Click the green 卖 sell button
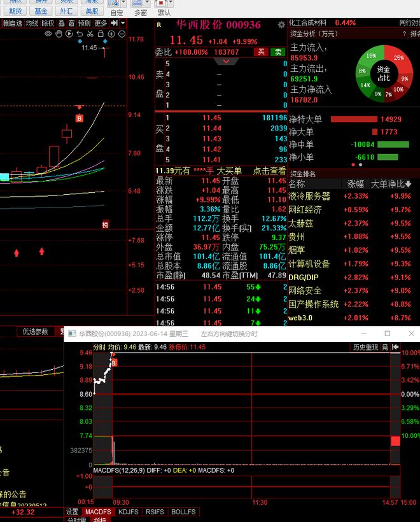This screenshot has width=420, height=522. coord(278,52)
